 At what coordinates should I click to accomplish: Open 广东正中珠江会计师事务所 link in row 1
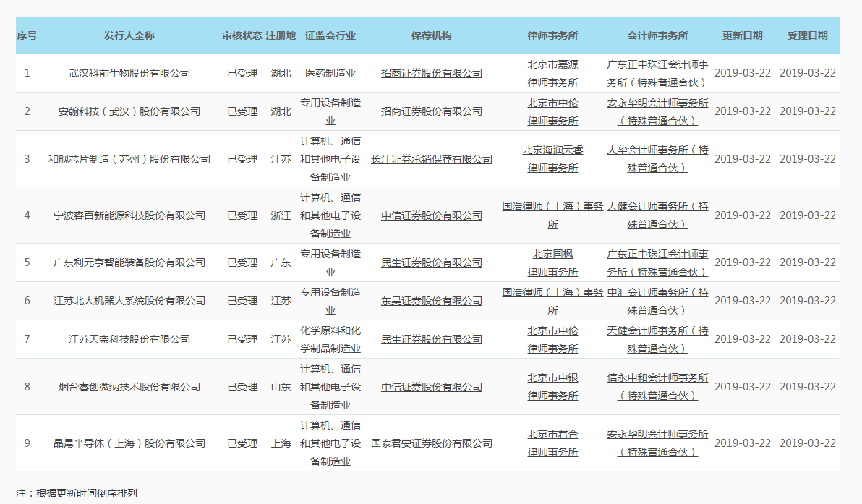pyautogui.click(x=657, y=73)
